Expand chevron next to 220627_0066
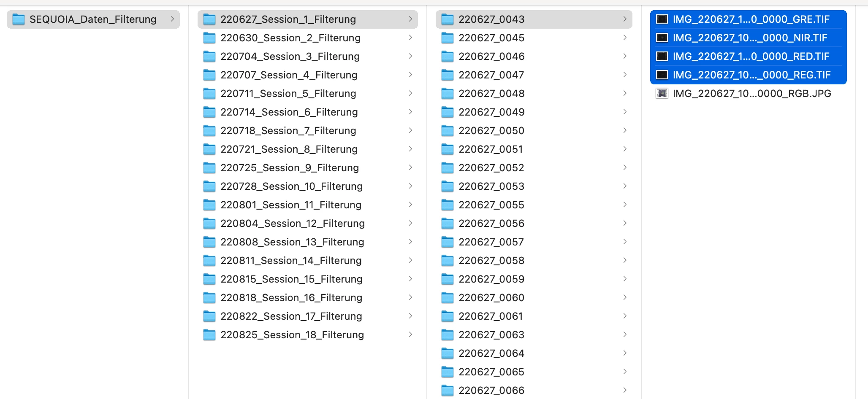Viewport: 868px width, 399px height. tap(625, 391)
